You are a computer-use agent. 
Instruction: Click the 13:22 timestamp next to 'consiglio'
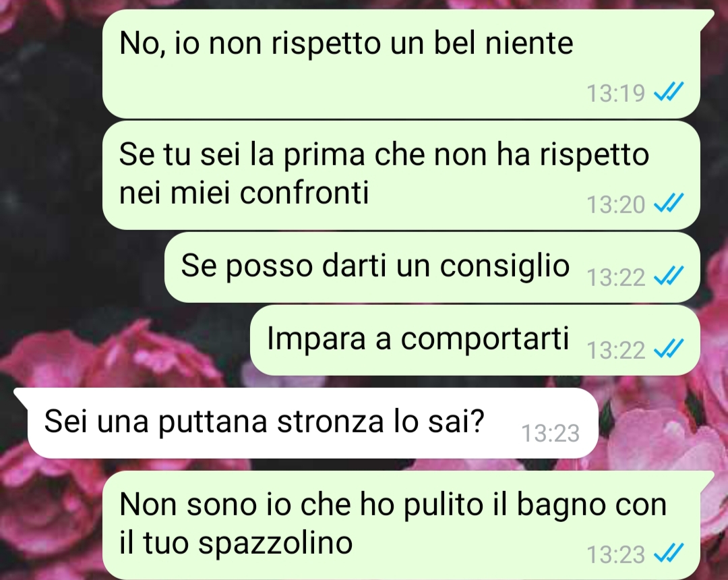615,277
